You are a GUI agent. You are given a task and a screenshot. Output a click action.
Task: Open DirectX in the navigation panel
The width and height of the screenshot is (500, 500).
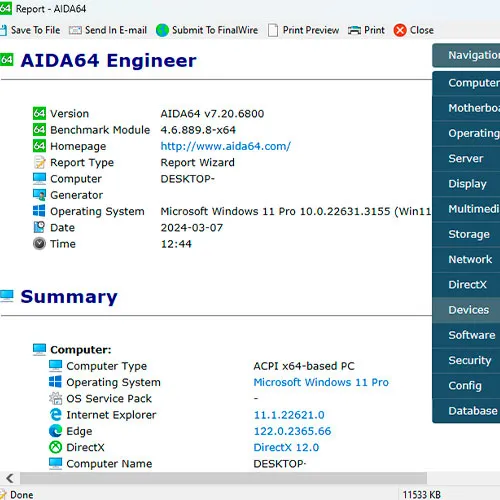pos(466,285)
